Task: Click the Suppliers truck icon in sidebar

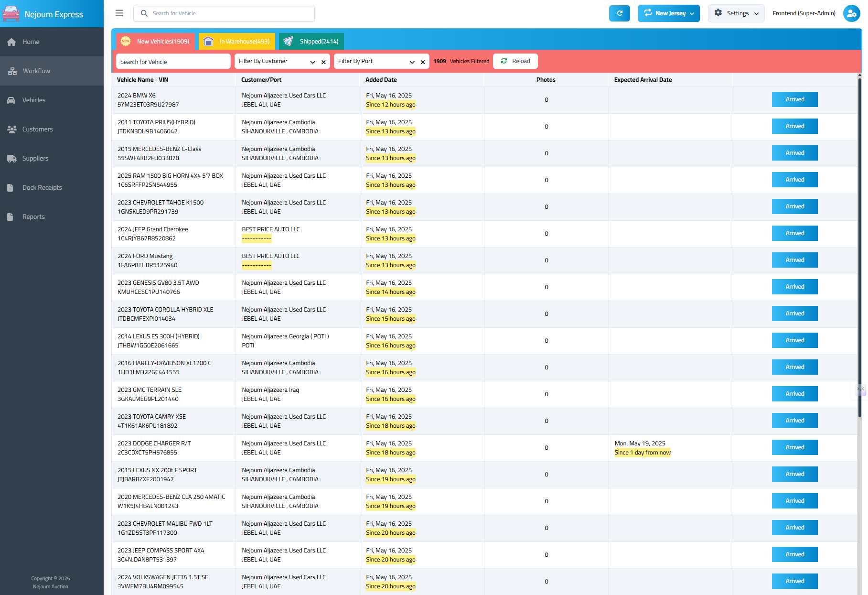Action: coord(12,159)
